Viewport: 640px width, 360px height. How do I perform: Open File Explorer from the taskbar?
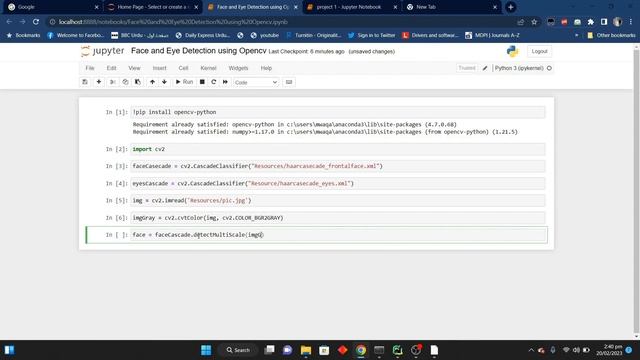click(x=306, y=350)
